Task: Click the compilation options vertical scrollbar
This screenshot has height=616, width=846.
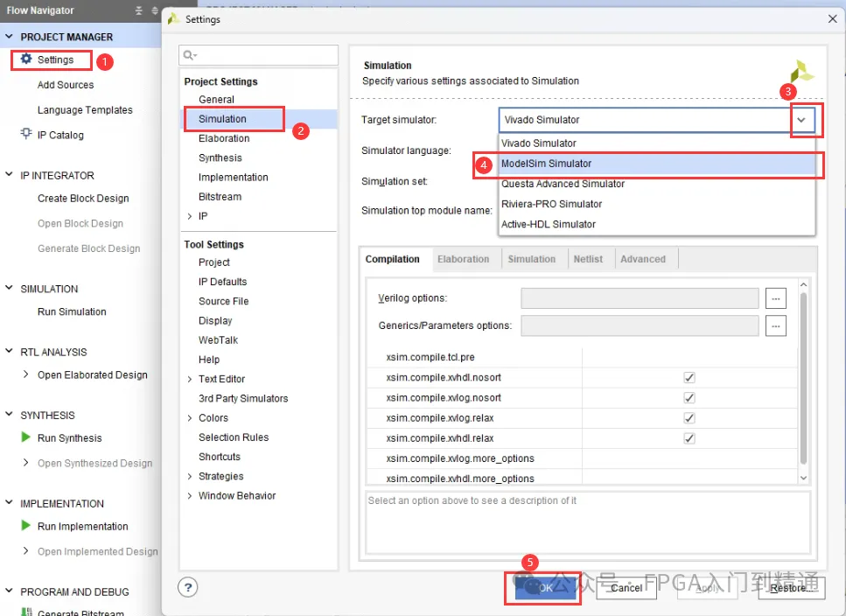Action: [803, 378]
